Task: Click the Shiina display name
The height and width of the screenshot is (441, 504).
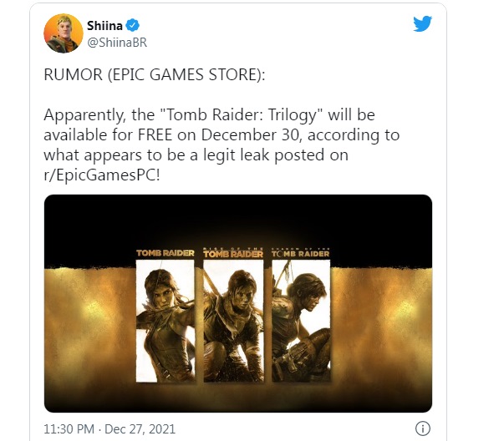Action: (x=104, y=25)
